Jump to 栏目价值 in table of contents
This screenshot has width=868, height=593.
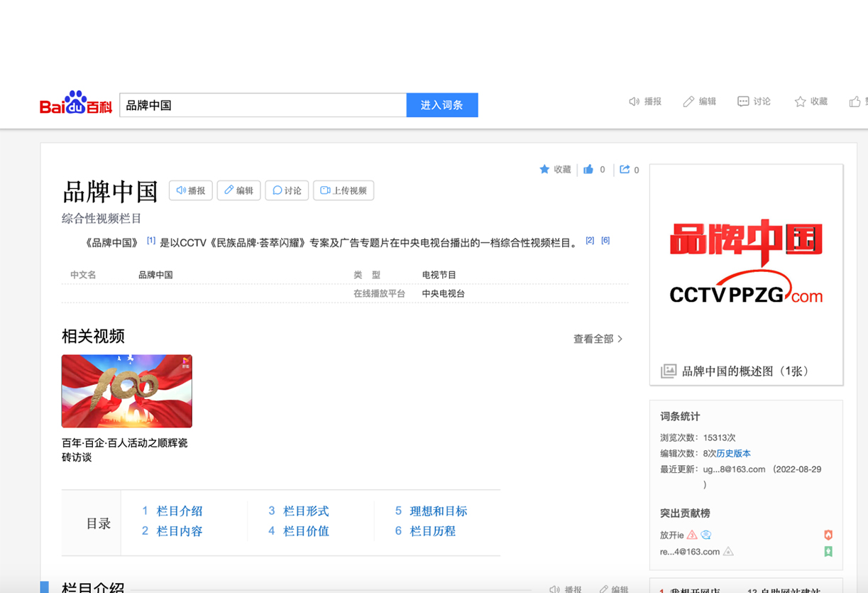306,531
